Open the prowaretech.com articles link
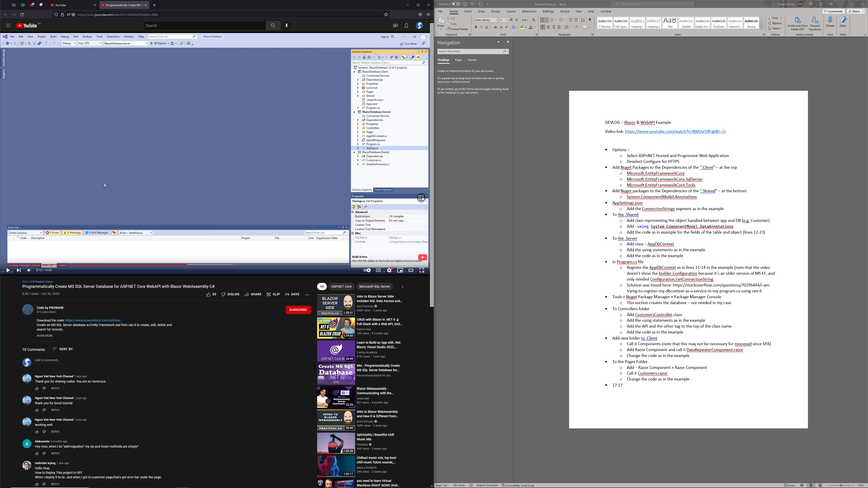The image size is (868, 488). coord(94,320)
